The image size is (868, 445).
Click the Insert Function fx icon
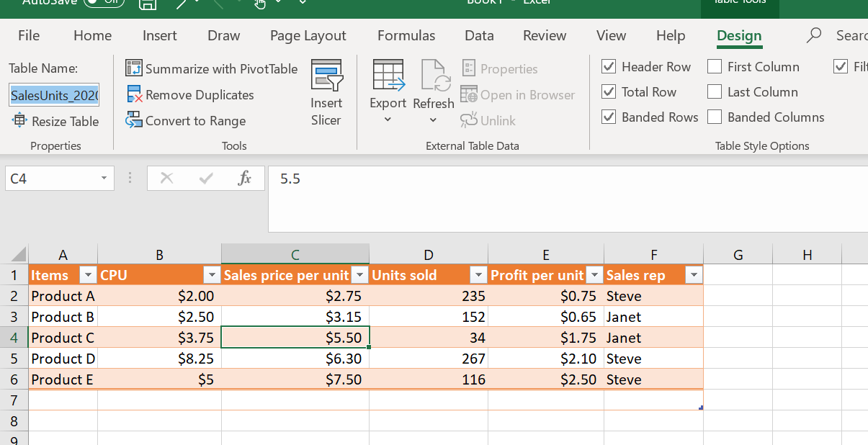click(x=244, y=179)
